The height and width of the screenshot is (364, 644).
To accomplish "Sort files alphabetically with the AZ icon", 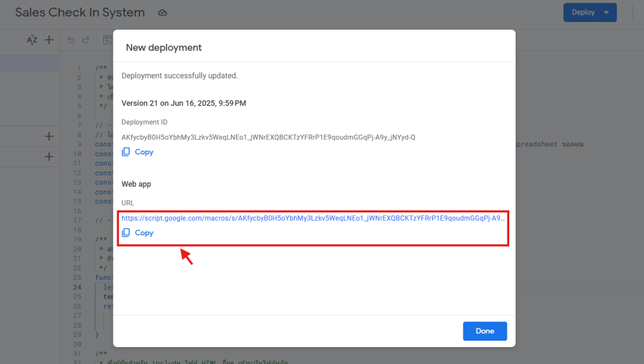I will (32, 40).
